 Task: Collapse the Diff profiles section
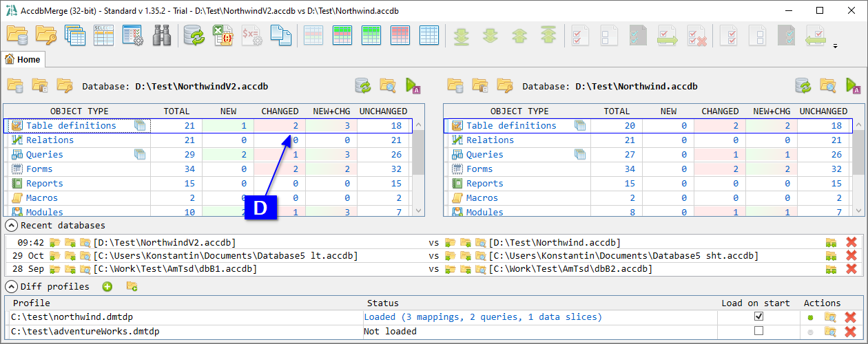pos(11,287)
